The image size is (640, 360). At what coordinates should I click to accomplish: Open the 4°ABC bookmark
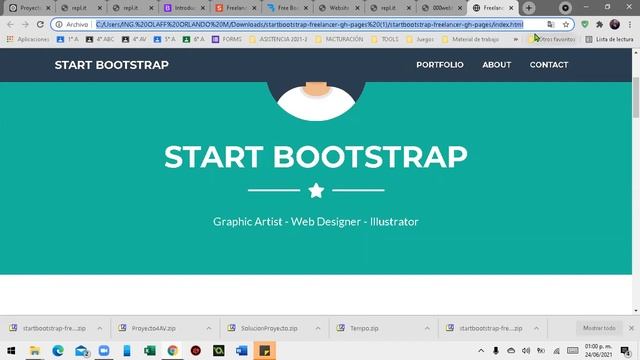100,39
